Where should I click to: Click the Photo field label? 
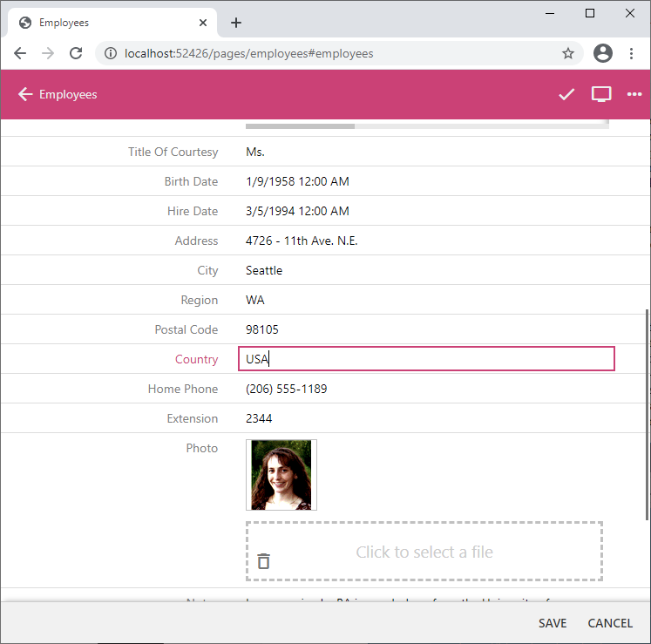tap(202, 448)
